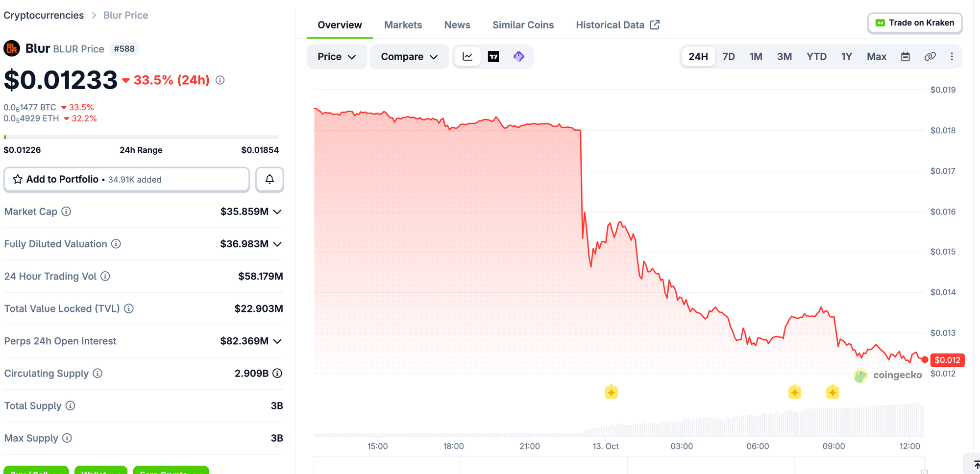
Task: Open the Compare dropdown
Action: tap(409, 57)
